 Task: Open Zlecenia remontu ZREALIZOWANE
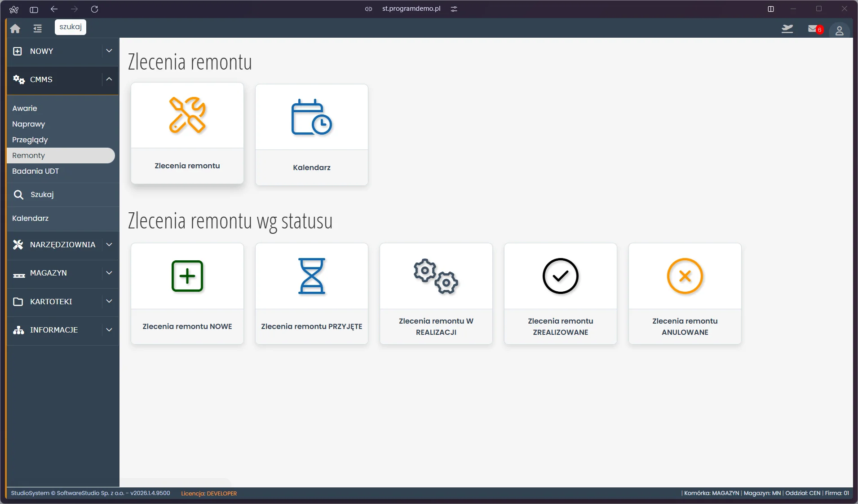click(x=561, y=326)
